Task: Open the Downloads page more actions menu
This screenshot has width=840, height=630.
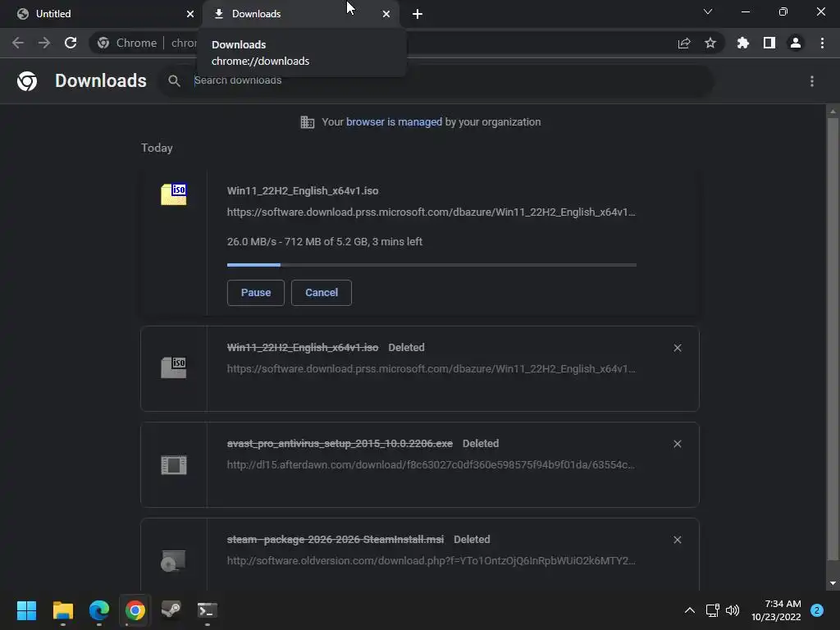Action: 812,81
